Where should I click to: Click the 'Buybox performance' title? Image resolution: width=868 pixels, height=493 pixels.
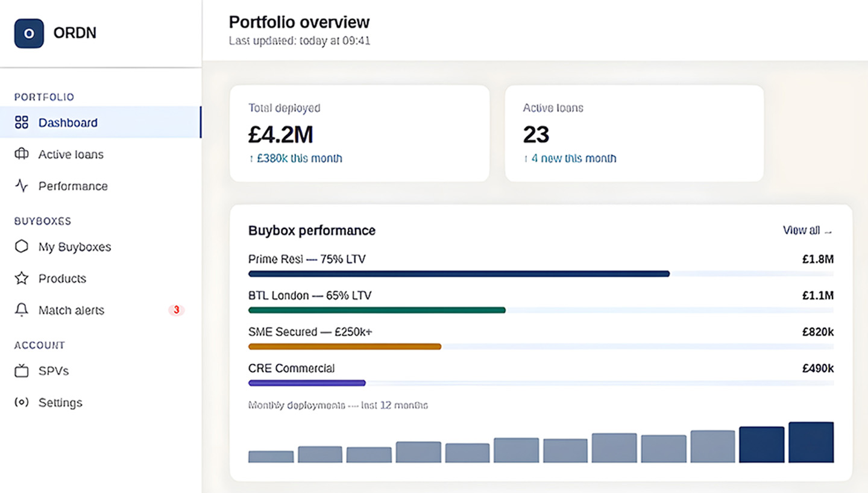coord(312,230)
